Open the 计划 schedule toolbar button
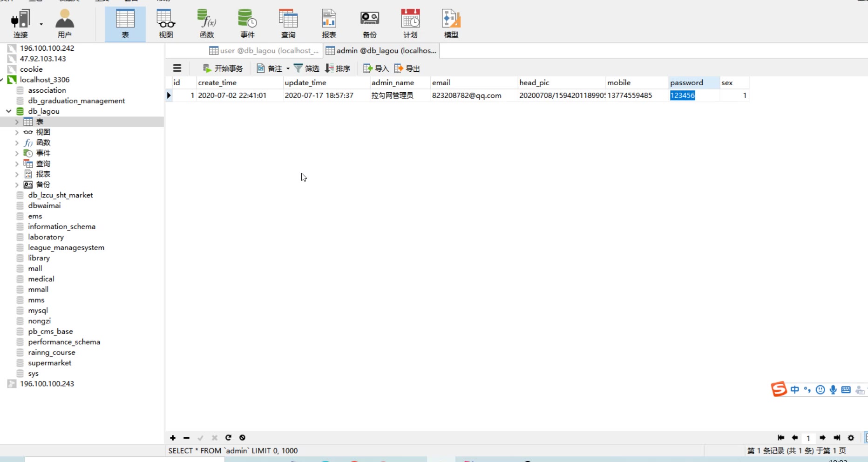Viewport: 868px width, 462px height. (410, 24)
